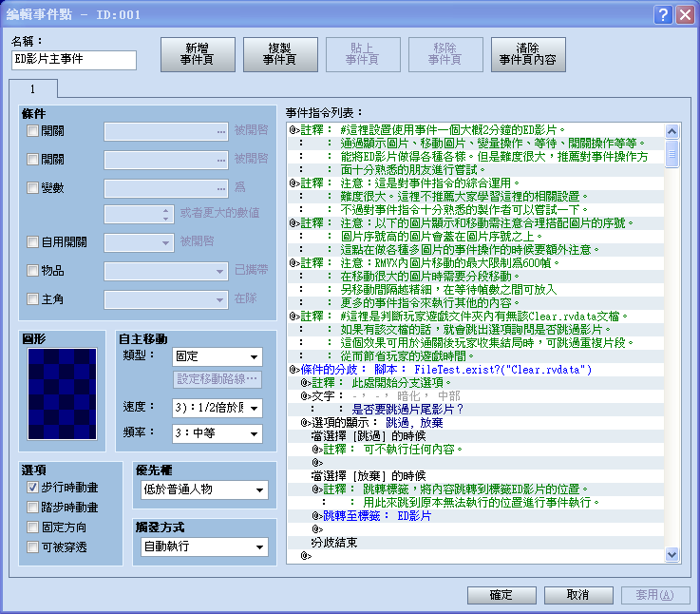700x614 pixels.
Task: Uncheck the 步行時動畫 option
Action: pyautogui.click(x=32, y=488)
